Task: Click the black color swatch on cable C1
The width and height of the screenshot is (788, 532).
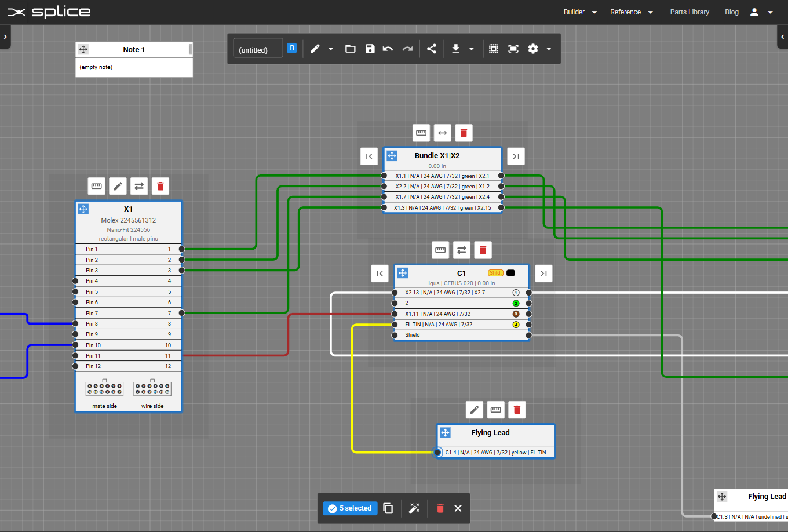Action: (x=510, y=273)
